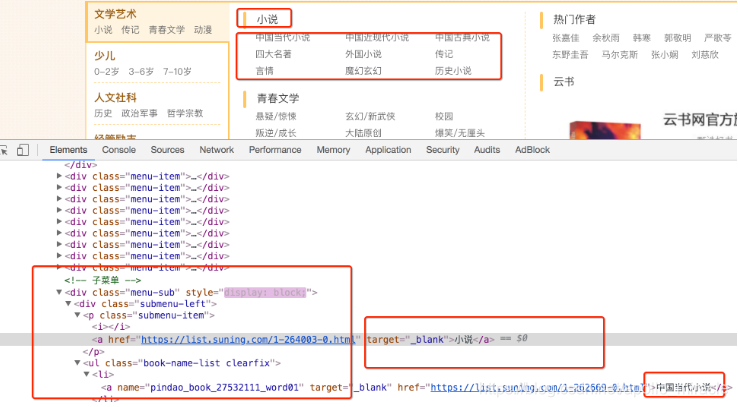Select the 7-10岁 age link

click(177, 72)
